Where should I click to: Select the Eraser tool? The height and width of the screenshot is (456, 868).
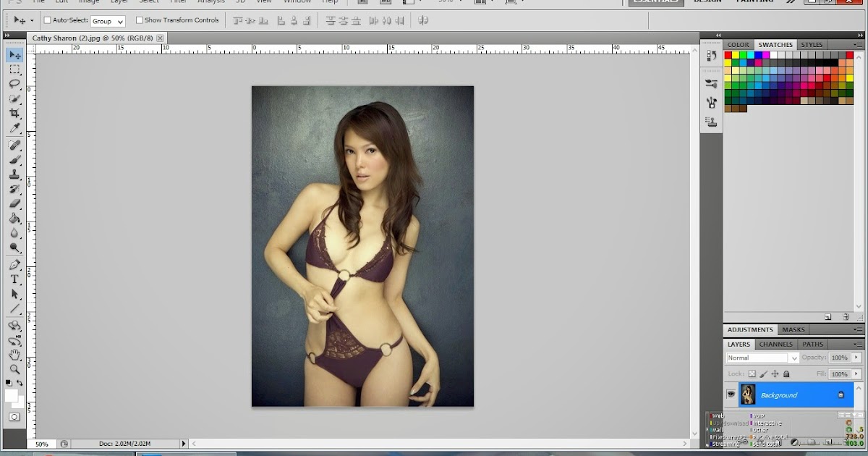pos(14,203)
